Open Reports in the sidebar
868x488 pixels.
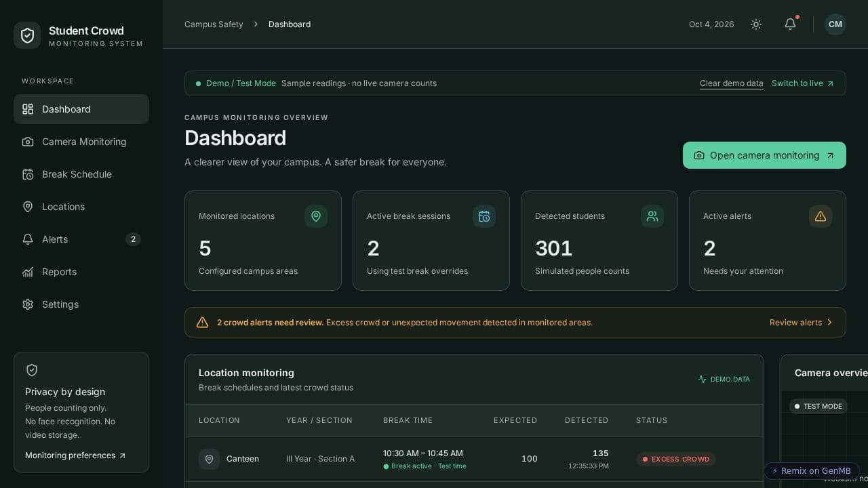pos(81,272)
